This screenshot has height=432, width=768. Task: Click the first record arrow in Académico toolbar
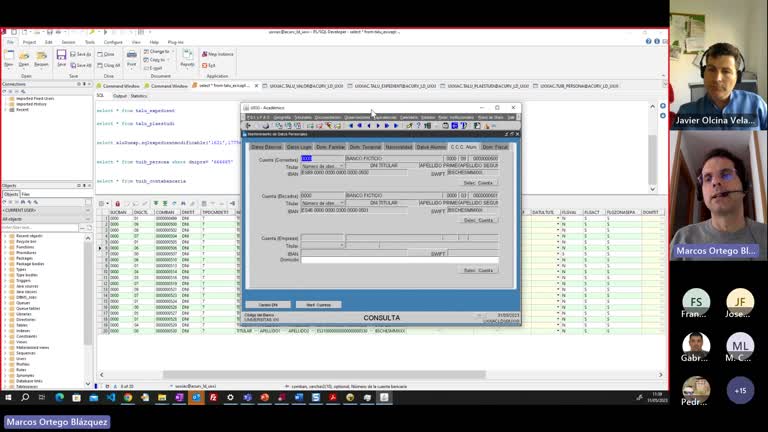coord(351,126)
